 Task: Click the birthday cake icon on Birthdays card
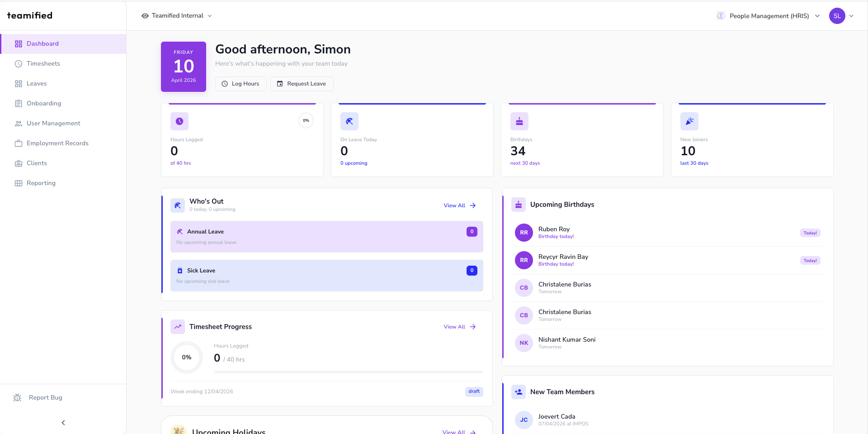519,121
